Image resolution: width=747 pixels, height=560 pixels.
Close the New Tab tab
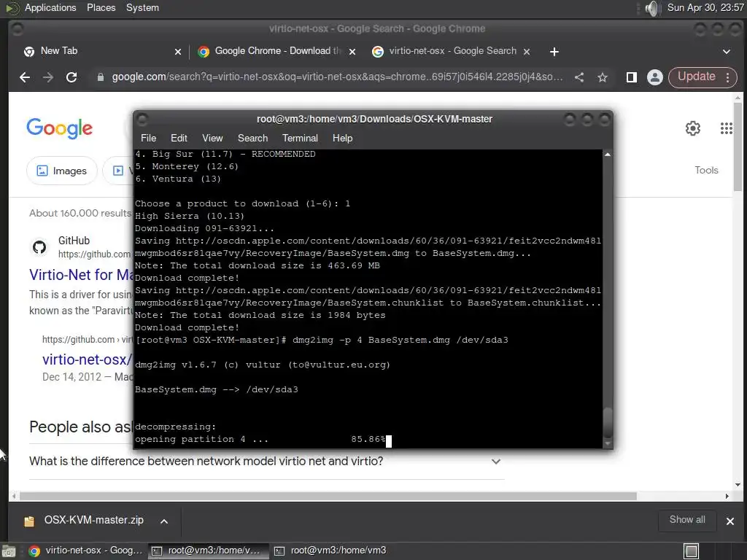click(x=178, y=52)
